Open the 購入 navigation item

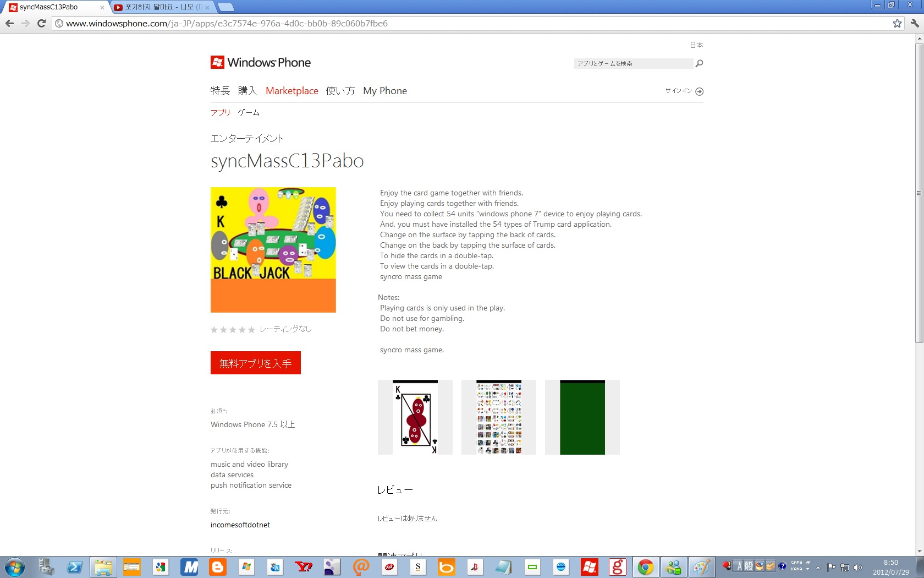248,91
